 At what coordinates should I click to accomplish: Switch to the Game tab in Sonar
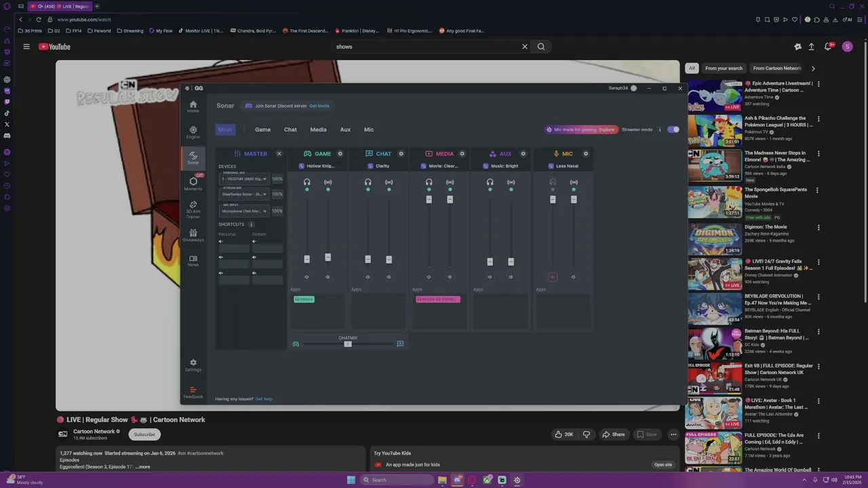[x=262, y=129]
